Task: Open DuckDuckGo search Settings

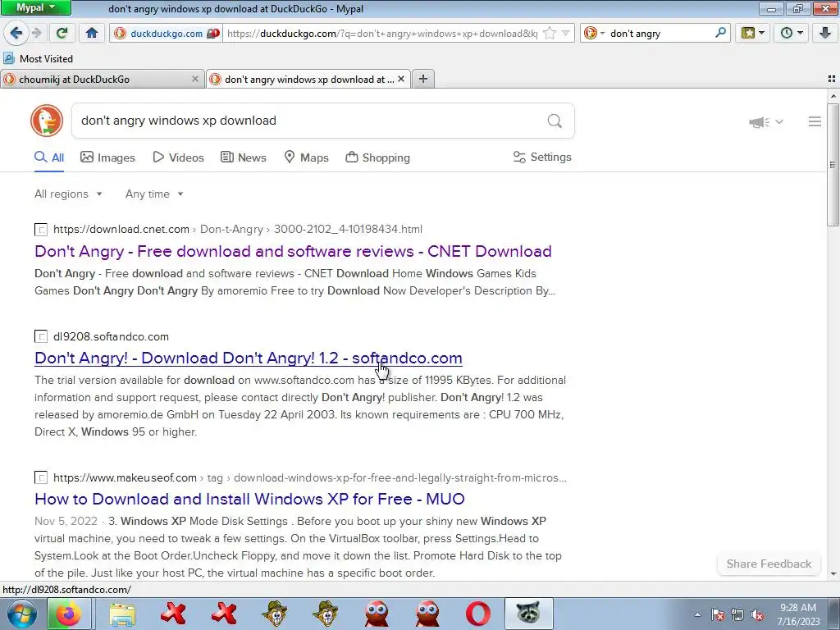Action: click(x=542, y=157)
